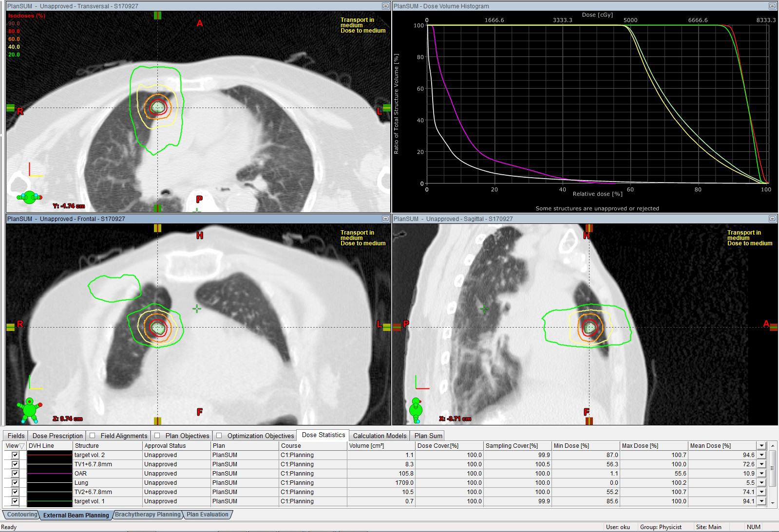
Task: Open dropdown for OAR row
Action: 762,474
